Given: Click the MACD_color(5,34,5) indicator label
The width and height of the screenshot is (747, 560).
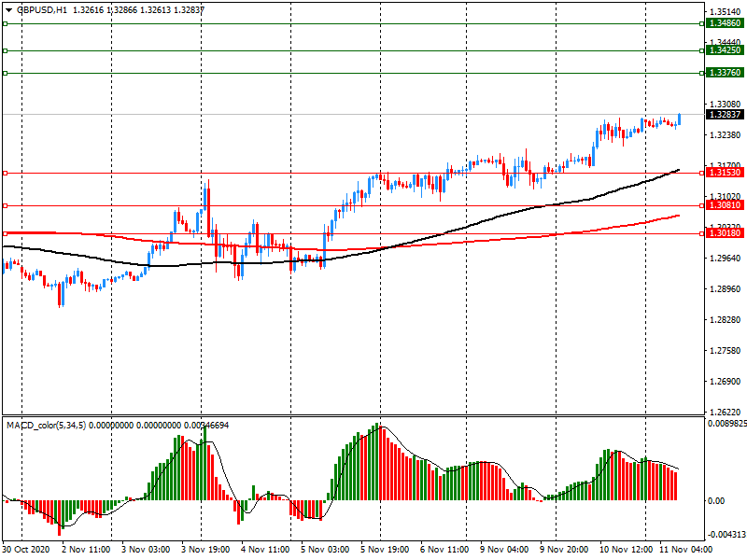Looking at the screenshot, I should pos(46,426).
